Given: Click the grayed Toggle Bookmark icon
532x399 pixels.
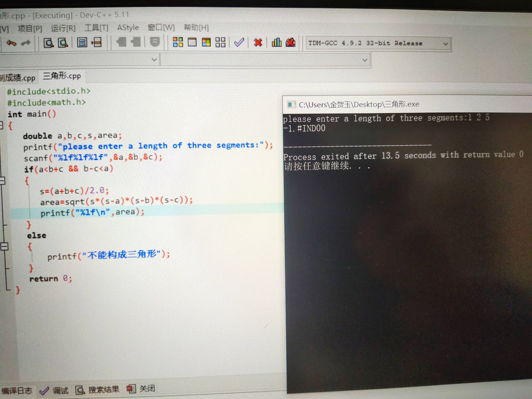Looking at the screenshot, I should 121,42.
